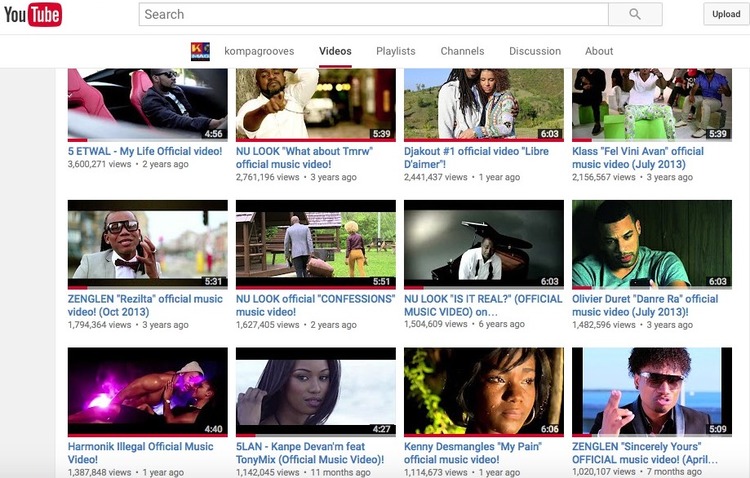Image resolution: width=750 pixels, height=478 pixels.
Task: Click the '11 months ago' text
Action: coord(341,472)
